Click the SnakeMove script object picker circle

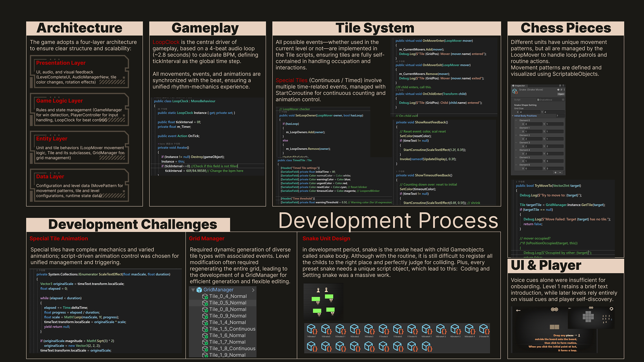point(563,100)
